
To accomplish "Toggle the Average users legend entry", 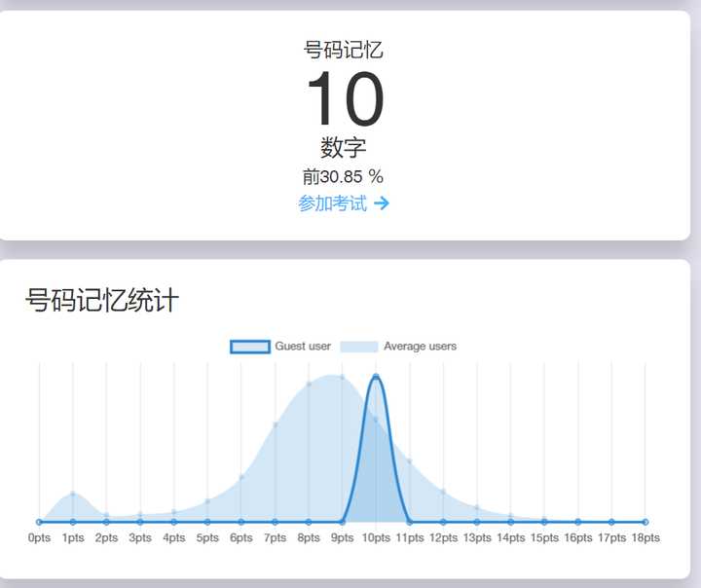I will click(x=398, y=347).
